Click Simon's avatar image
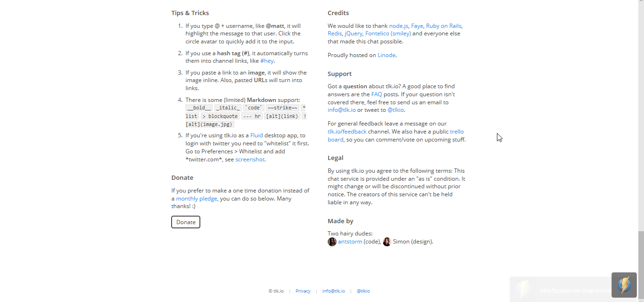644x302 pixels. [x=387, y=242]
